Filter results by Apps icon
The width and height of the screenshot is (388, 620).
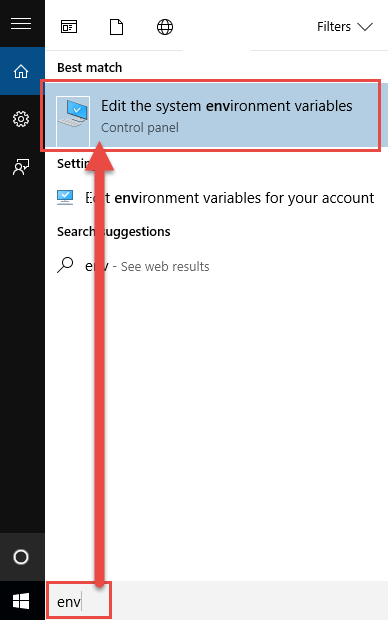tap(69, 27)
